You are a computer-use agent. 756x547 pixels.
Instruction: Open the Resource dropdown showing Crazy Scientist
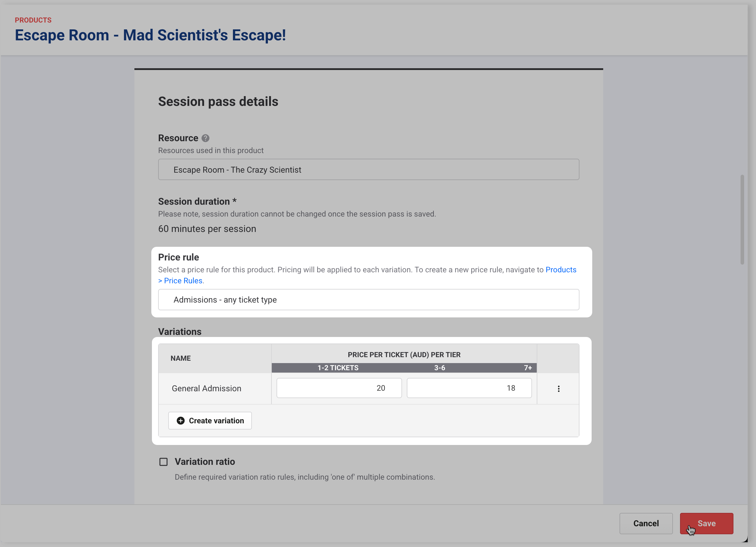368,170
